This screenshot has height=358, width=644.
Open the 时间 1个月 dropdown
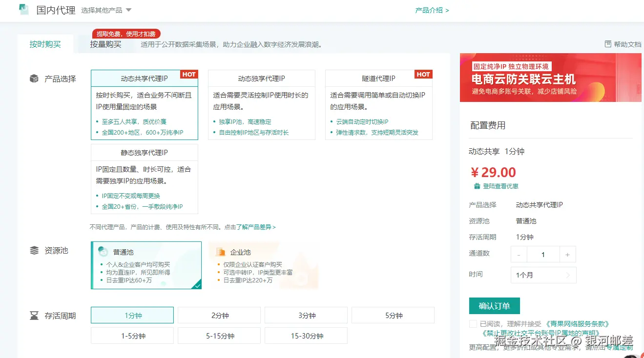pyautogui.click(x=543, y=275)
